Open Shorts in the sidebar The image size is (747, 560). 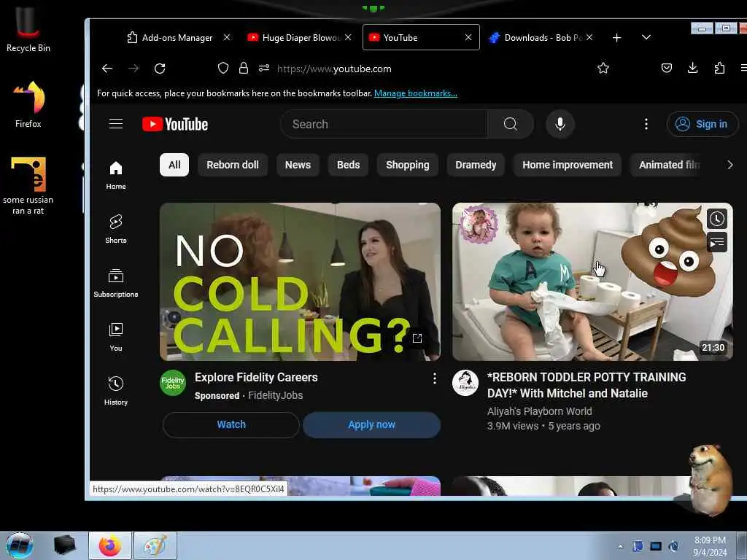(116, 229)
